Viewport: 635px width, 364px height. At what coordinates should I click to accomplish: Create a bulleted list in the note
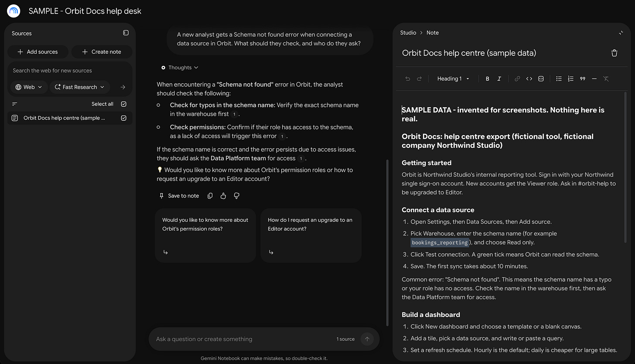pyautogui.click(x=559, y=79)
